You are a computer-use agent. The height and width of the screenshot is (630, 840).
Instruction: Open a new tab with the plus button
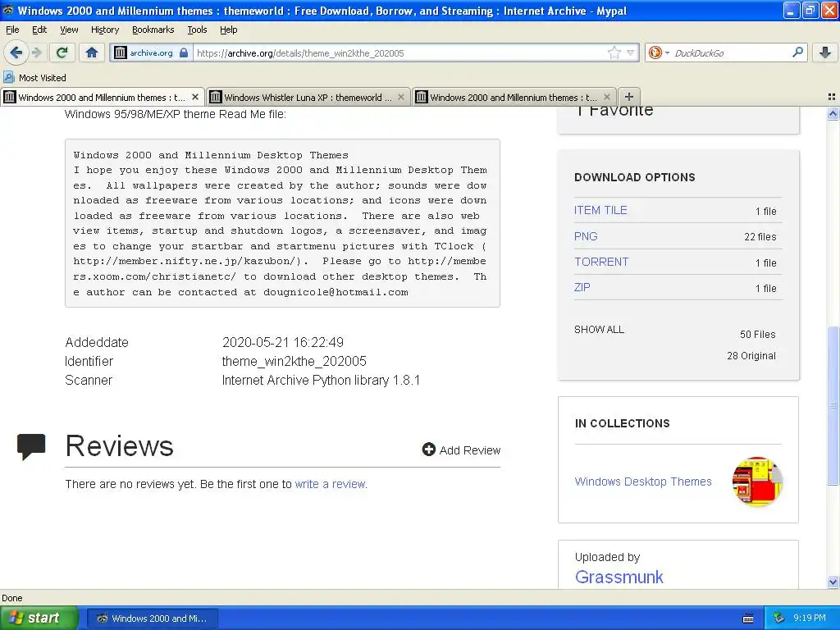pyautogui.click(x=629, y=97)
